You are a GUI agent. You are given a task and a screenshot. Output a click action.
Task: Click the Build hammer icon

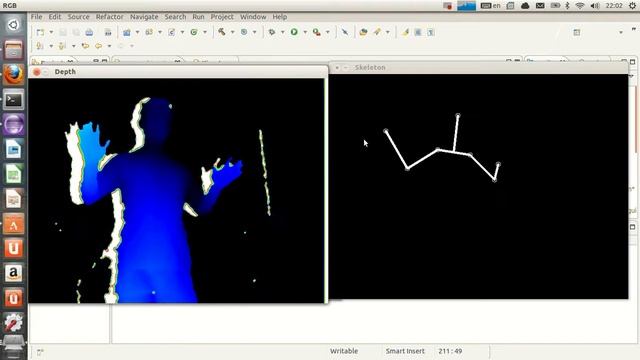(x=222, y=32)
